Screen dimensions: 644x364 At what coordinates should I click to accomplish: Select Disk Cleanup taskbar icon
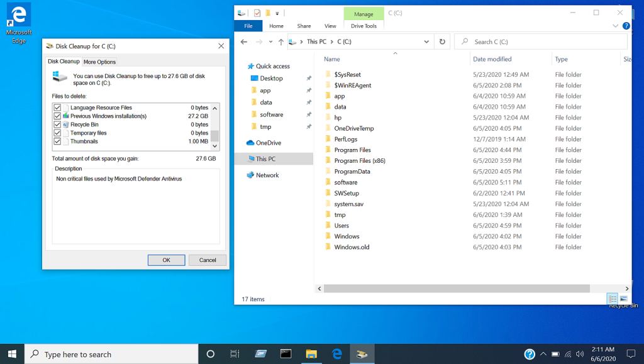coord(362,354)
